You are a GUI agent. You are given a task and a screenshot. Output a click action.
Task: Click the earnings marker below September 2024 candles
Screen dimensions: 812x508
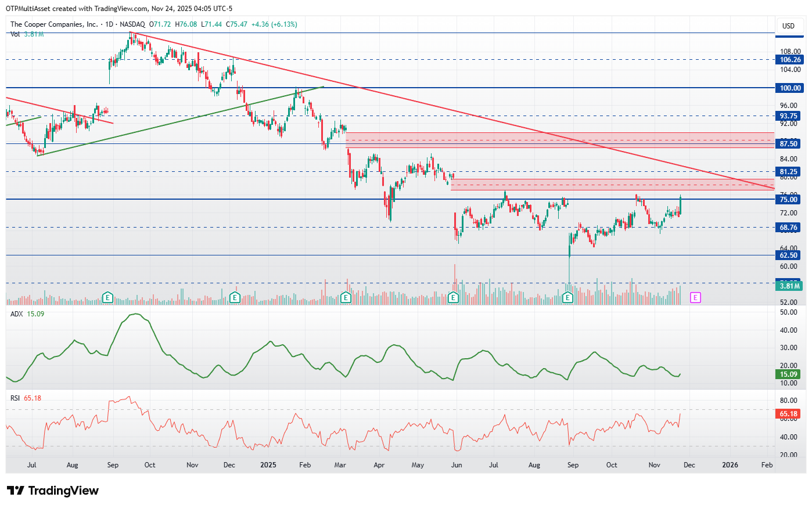[x=107, y=298]
